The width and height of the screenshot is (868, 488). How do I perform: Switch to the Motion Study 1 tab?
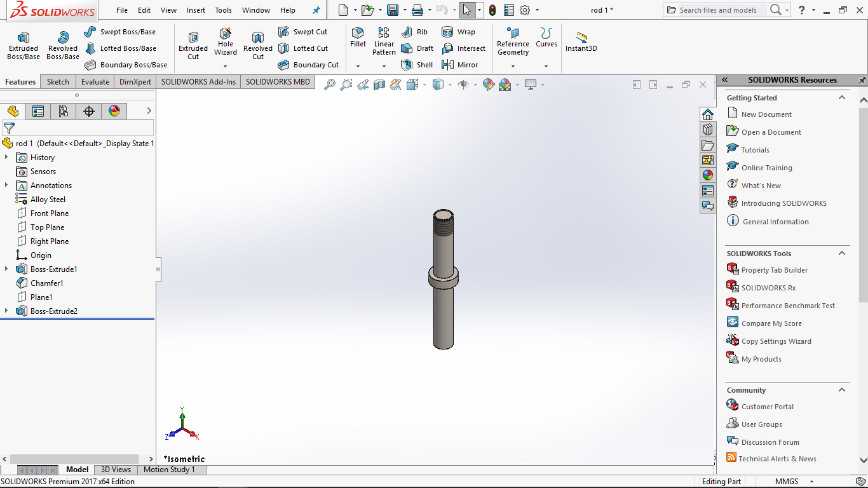coord(169,470)
